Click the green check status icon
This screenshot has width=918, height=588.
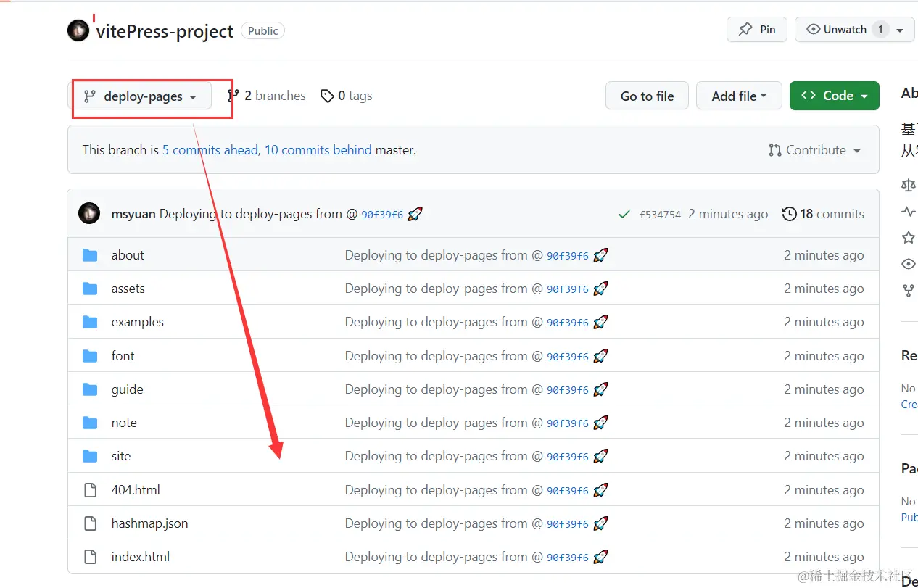point(624,214)
